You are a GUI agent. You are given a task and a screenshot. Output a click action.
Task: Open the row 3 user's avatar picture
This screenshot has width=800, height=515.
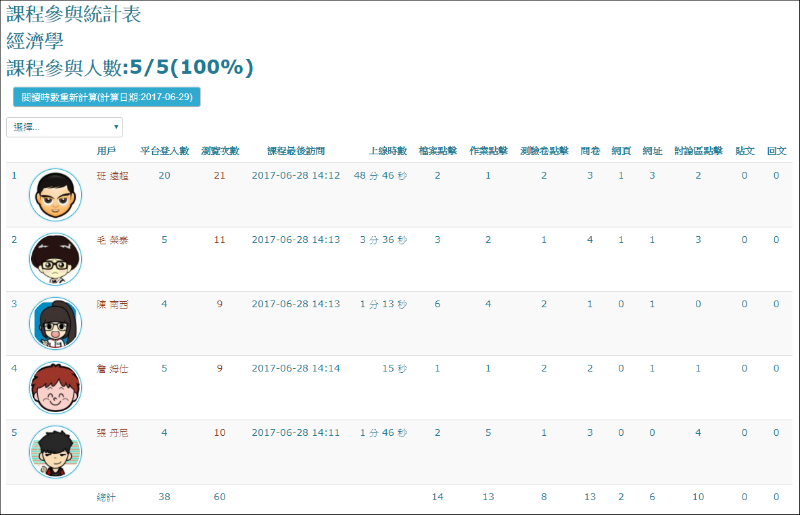55,323
